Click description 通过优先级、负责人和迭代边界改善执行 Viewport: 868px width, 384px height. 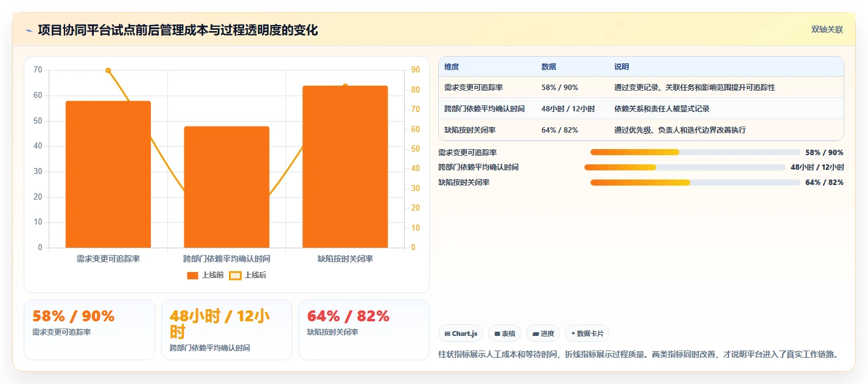tap(680, 130)
